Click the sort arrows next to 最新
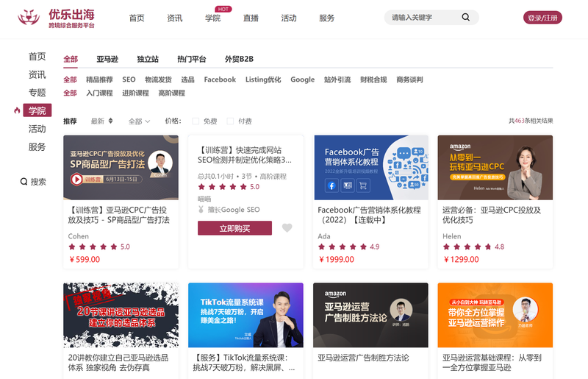 [111, 121]
